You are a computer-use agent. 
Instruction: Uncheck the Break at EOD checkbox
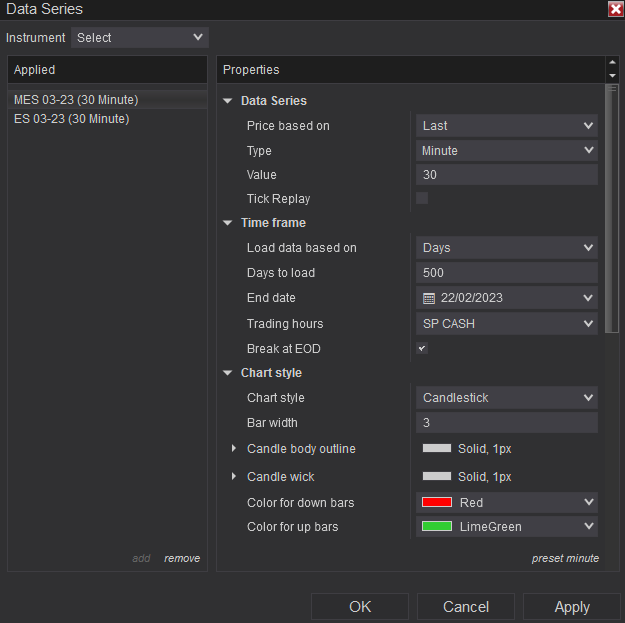point(422,349)
